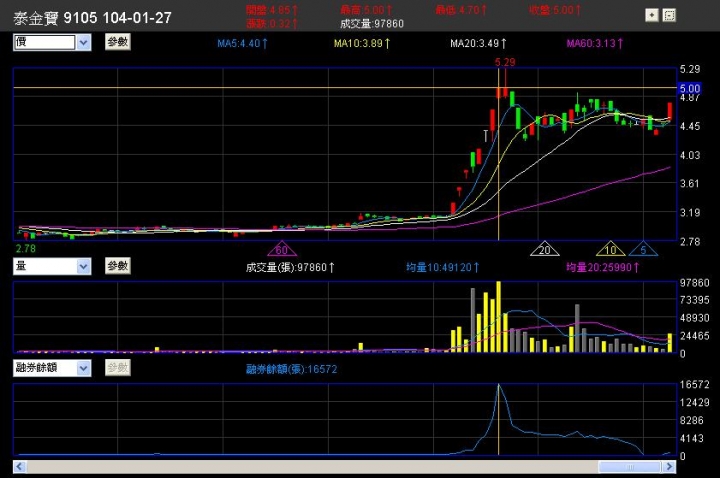Click the horizontal scrollbar thumb
Image resolution: width=720 pixels, height=478 pixels.
[630, 467]
